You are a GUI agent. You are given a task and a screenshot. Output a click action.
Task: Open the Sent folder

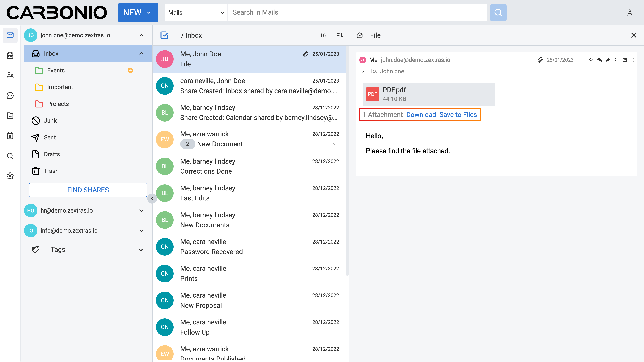tap(50, 137)
